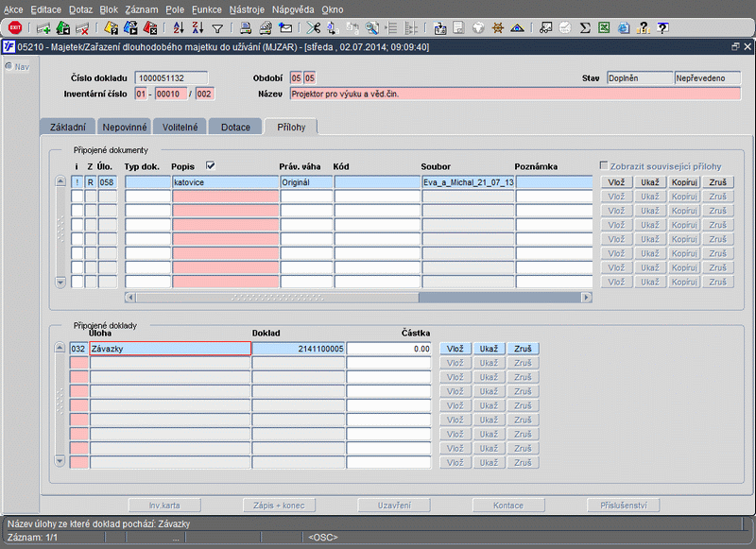The image size is (756, 549).
Task: Click the Sigma sum toolbar icon
Action: [x=585, y=28]
